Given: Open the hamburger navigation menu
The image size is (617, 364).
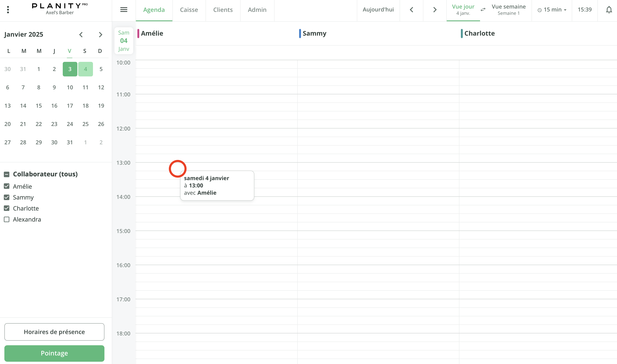Looking at the screenshot, I should 124,10.
